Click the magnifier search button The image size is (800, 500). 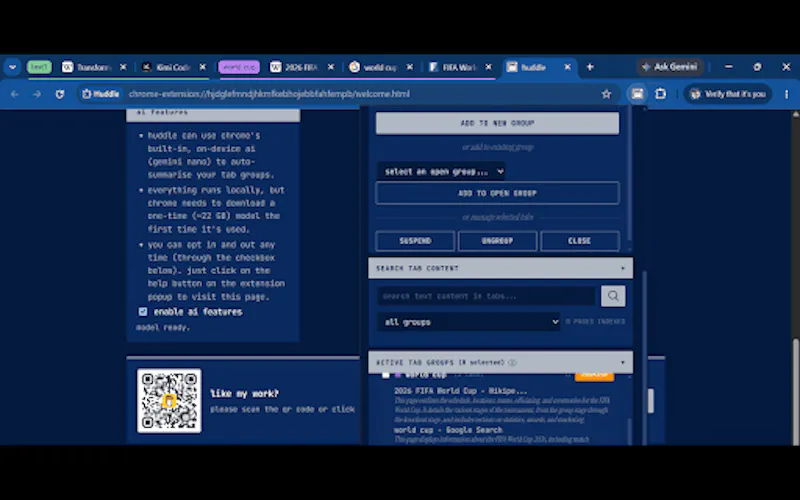click(613, 296)
